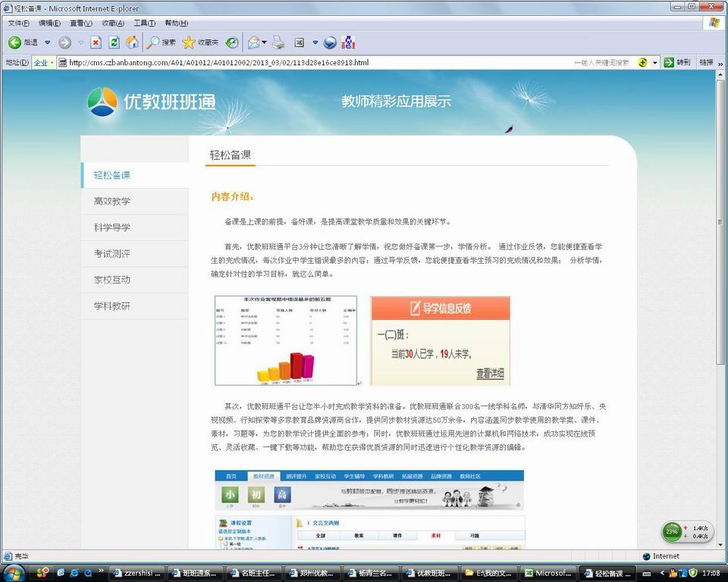Viewport: 728px width, 582px height.
Task: Click the green Back arrow button
Action: coord(14,42)
